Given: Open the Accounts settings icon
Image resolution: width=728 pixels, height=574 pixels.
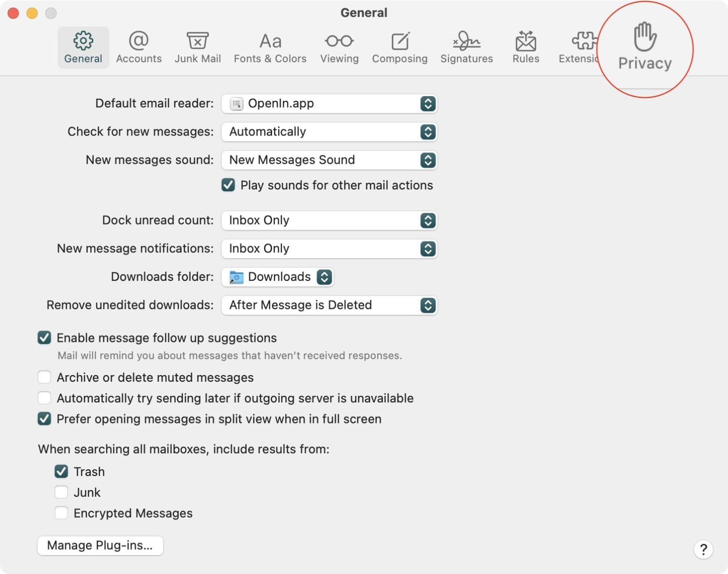Looking at the screenshot, I should 138,45.
